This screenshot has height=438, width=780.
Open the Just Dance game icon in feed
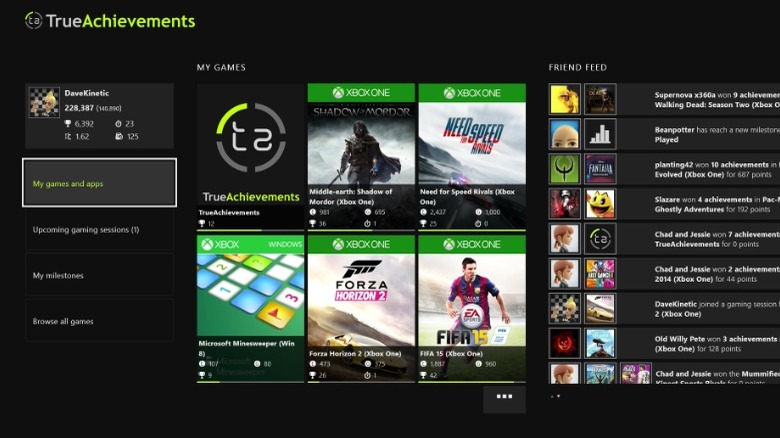click(600, 273)
